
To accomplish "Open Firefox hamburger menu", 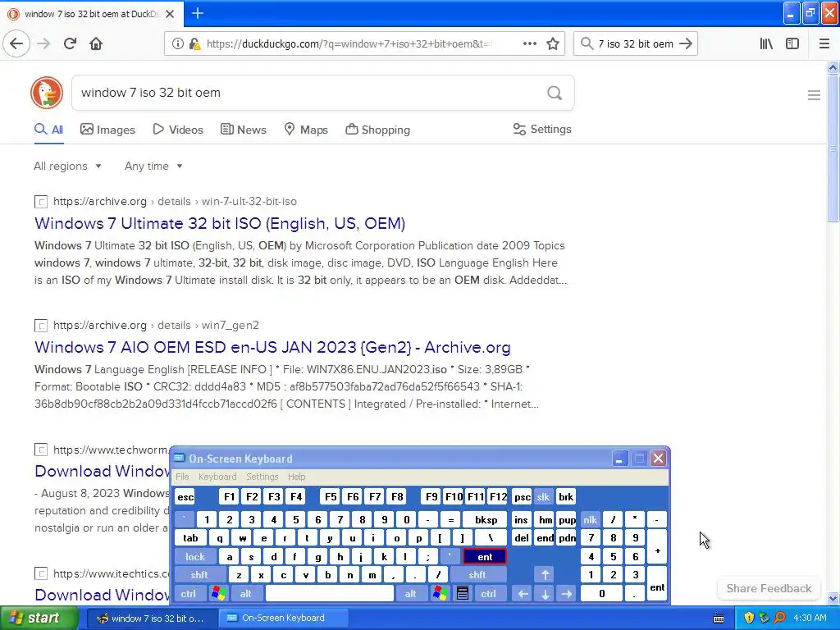I will point(824,44).
